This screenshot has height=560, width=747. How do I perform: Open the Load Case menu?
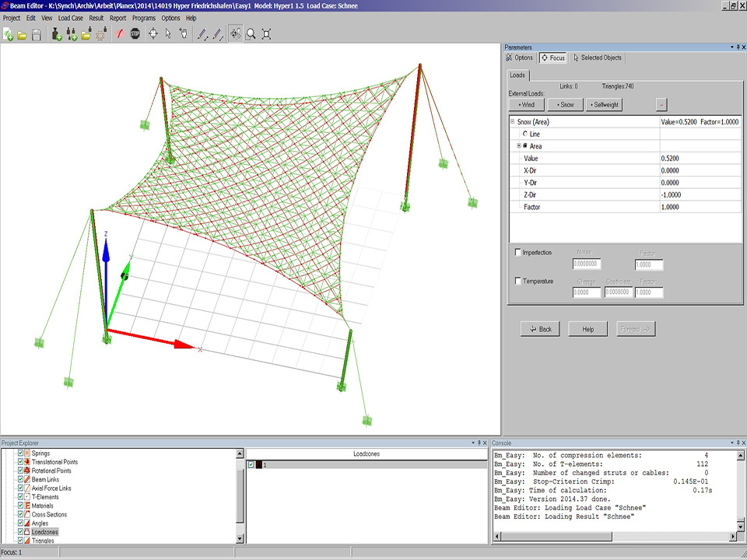(71, 17)
